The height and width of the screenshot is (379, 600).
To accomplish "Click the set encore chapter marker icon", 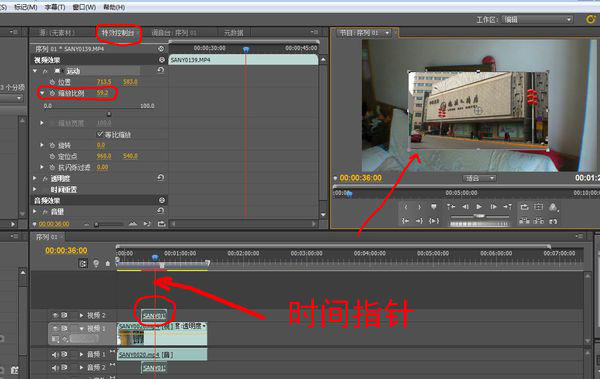I will click(96, 263).
